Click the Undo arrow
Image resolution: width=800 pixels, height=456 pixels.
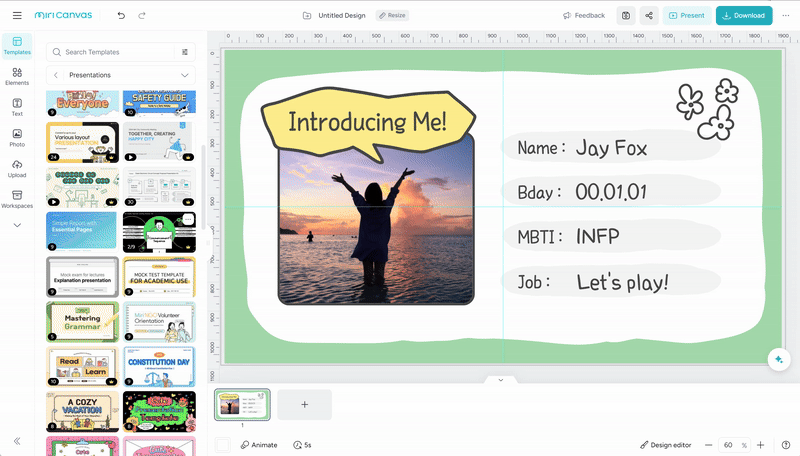pyautogui.click(x=121, y=16)
